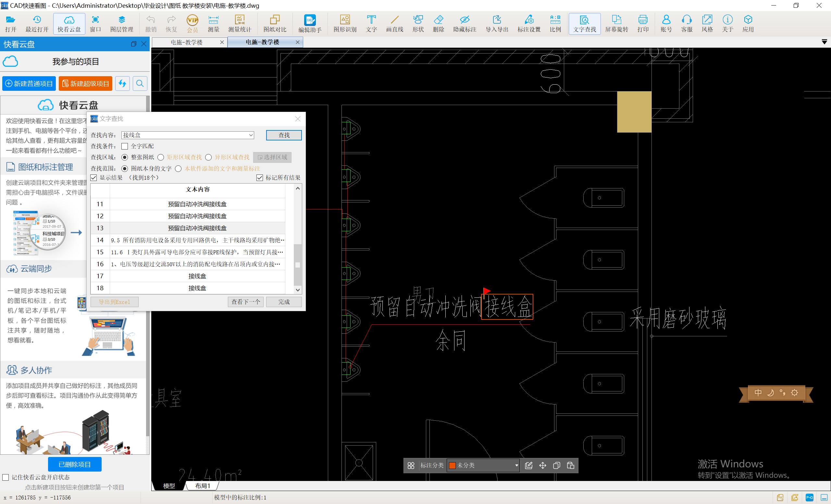Image resolution: width=831 pixels, height=504 pixels.
Task: Select 整张图纸 search region radio
Action: click(x=125, y=157)
